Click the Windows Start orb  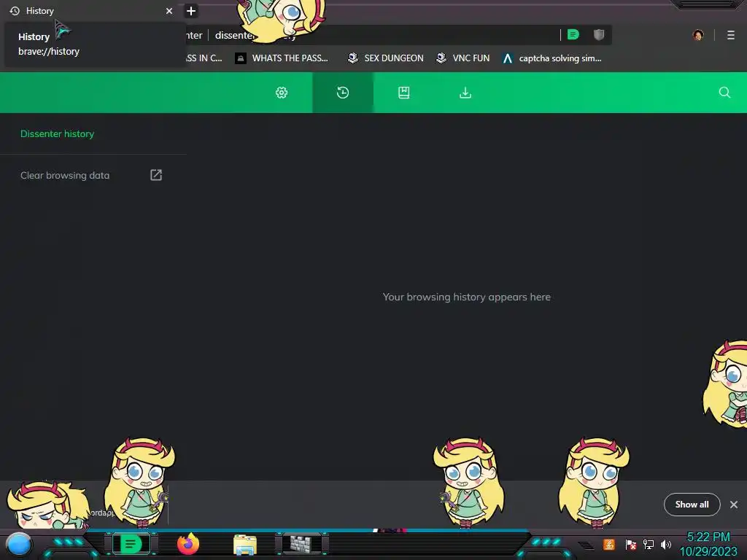18,544
